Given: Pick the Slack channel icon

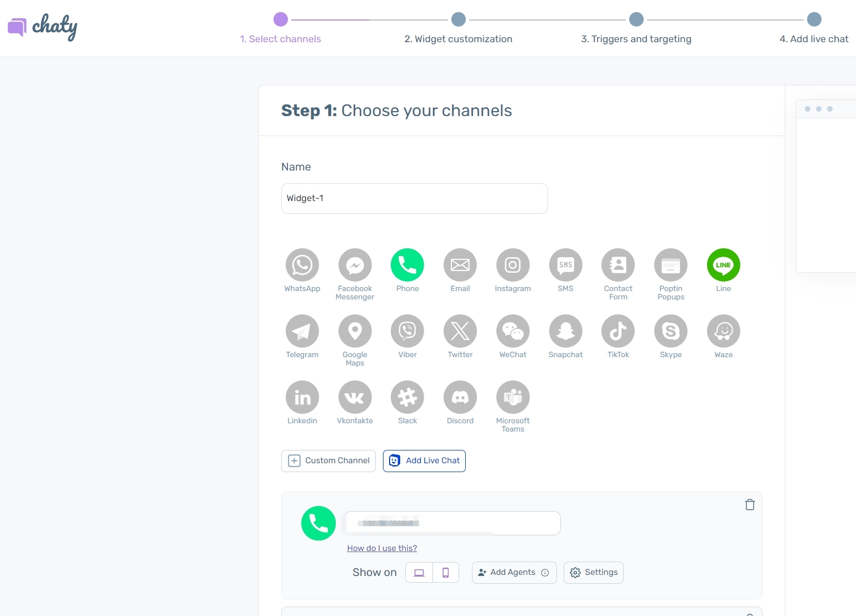Looking at the screenshot, I should coord(407,397).
